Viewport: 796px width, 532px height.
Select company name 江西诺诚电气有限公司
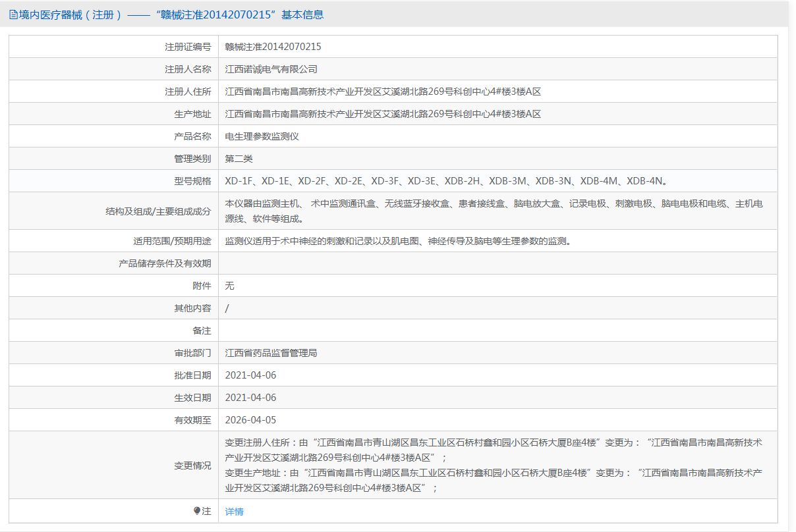point(271,69)
